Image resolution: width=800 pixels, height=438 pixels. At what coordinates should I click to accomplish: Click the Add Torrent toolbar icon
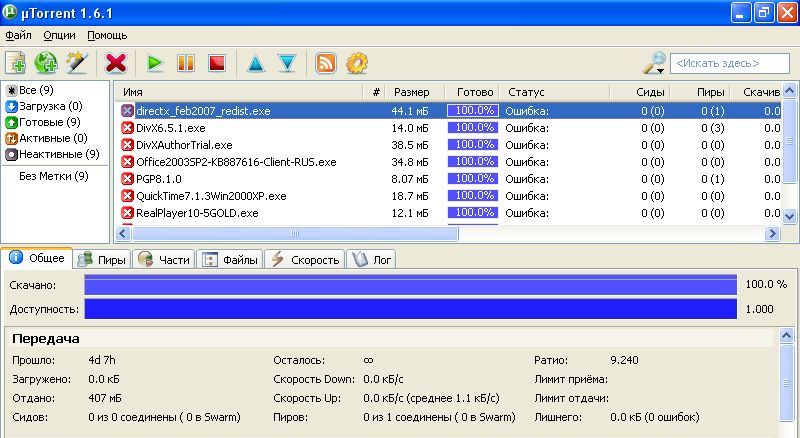[x=15, y=63]
